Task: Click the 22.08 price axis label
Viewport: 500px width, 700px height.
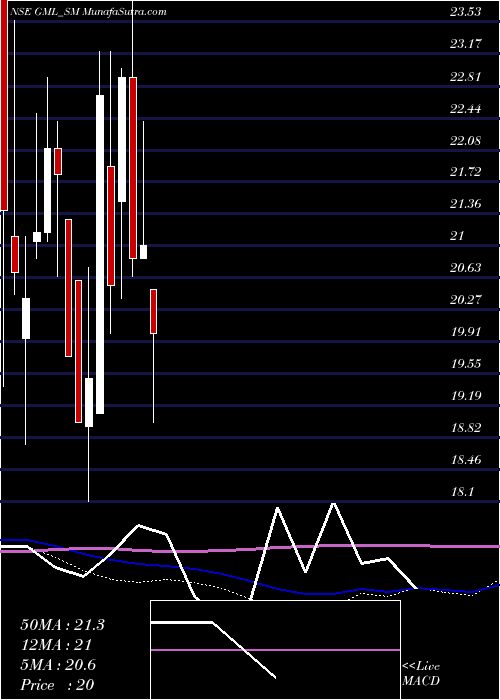Action: pyautogui.click(x=466, y=141)
